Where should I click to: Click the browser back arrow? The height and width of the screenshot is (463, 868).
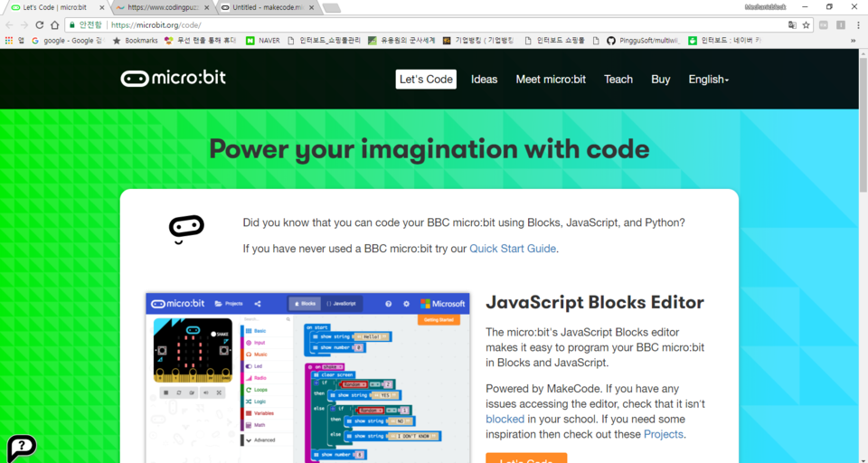[x=9, y=25]
